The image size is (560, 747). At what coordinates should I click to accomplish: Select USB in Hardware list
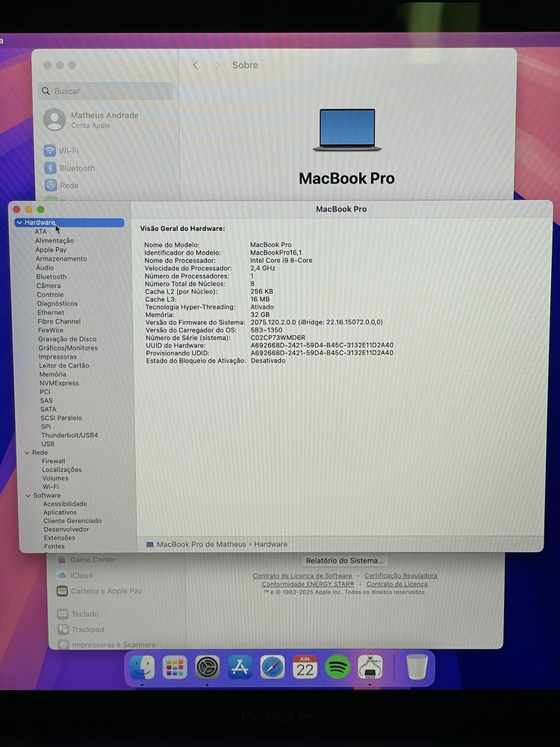[x=48, y=444]
